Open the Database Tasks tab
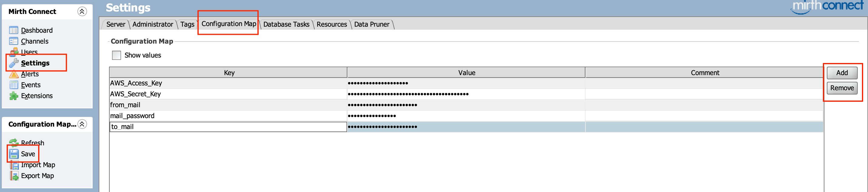 [286, 24]
